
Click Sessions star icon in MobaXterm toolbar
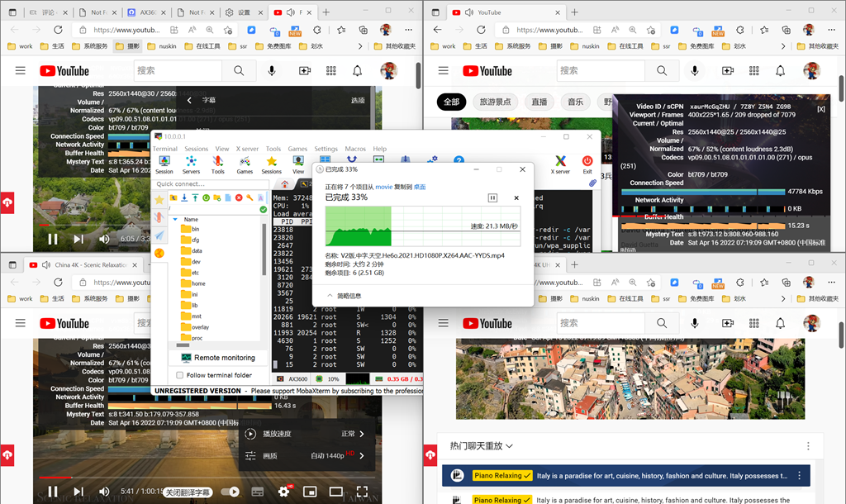tap(271, 164)
